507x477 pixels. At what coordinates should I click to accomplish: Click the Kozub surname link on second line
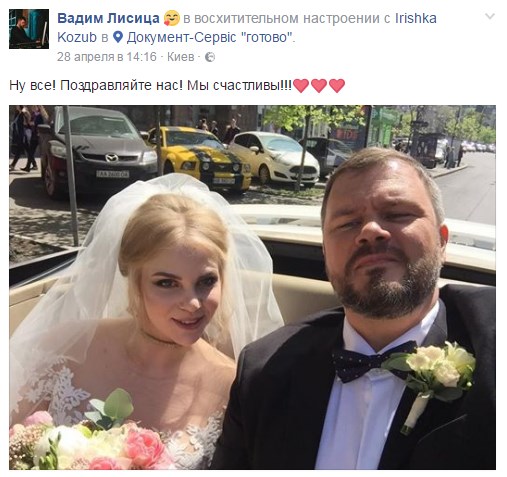pos(77,37)
